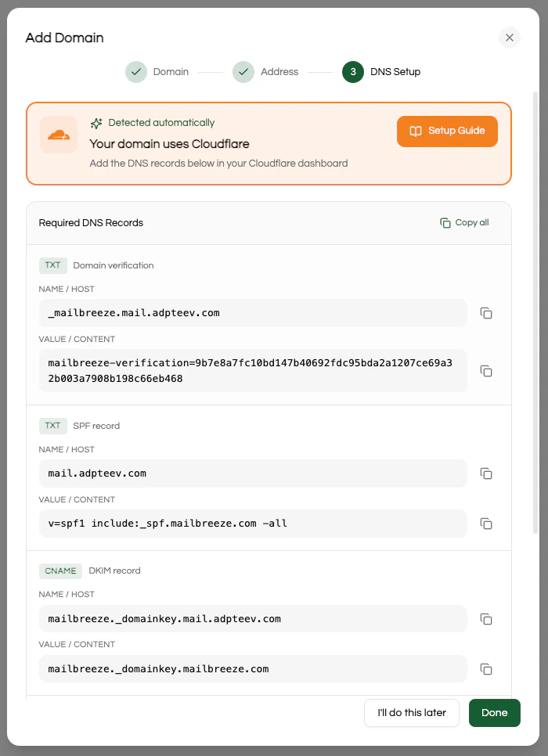Click the CNAME badge beside DKIM record
Screen dimensions: 548x756
pyautogui.click(x=60, y=571)
